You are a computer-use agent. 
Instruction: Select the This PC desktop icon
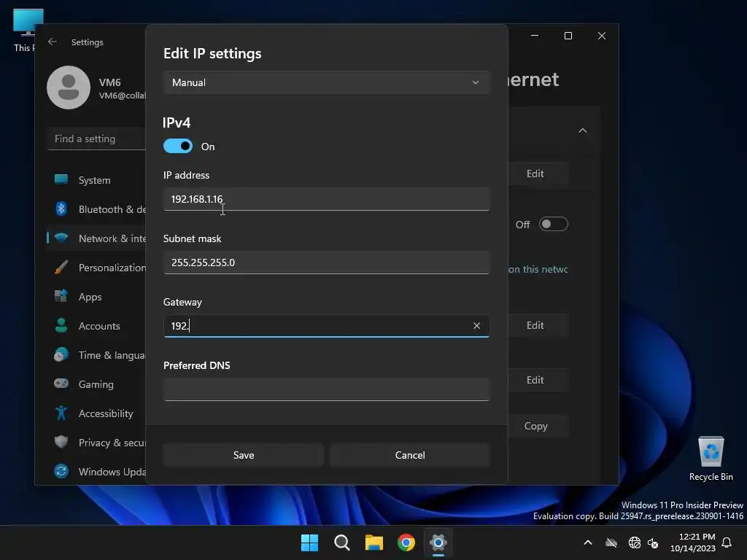click(x=24, y=31)
